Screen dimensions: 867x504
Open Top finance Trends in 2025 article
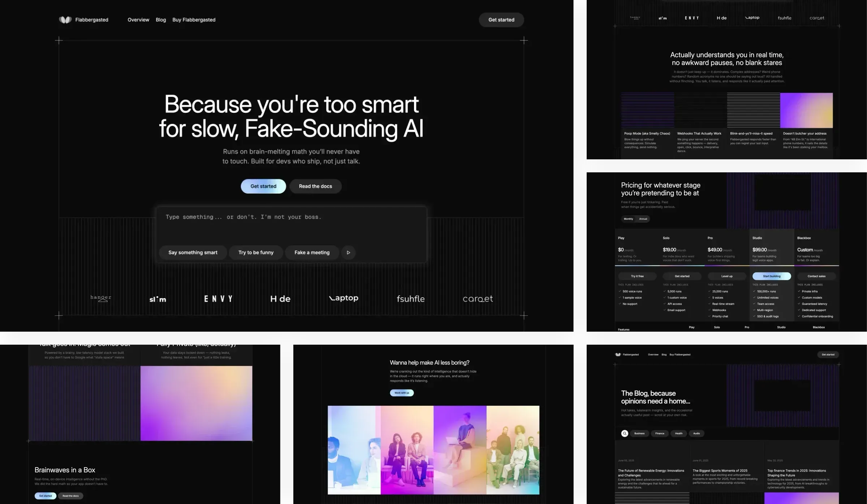797,473
